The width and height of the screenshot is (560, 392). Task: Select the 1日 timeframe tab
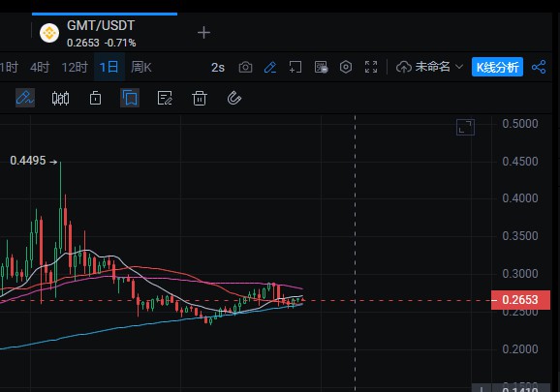[x=109, y=67]
